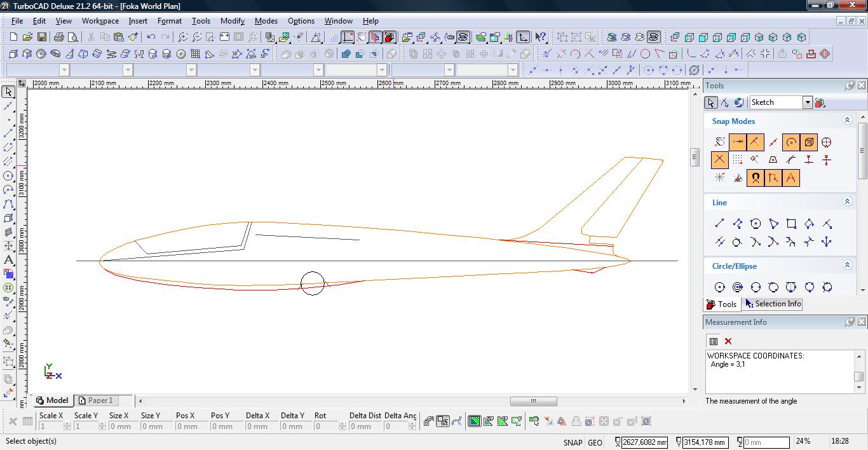Toggle SNAP in the status bar

pyautogui.click(x=572, y=442)
